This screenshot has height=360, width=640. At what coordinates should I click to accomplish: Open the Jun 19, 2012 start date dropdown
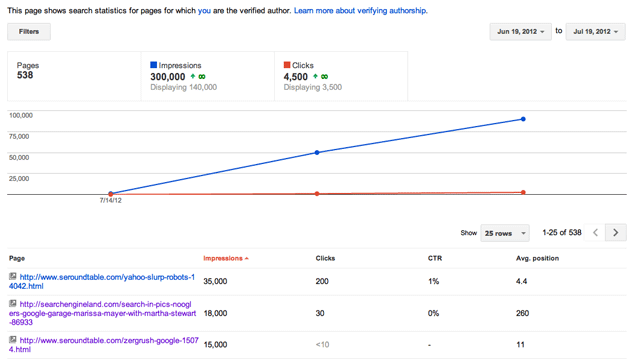point(520,31)
